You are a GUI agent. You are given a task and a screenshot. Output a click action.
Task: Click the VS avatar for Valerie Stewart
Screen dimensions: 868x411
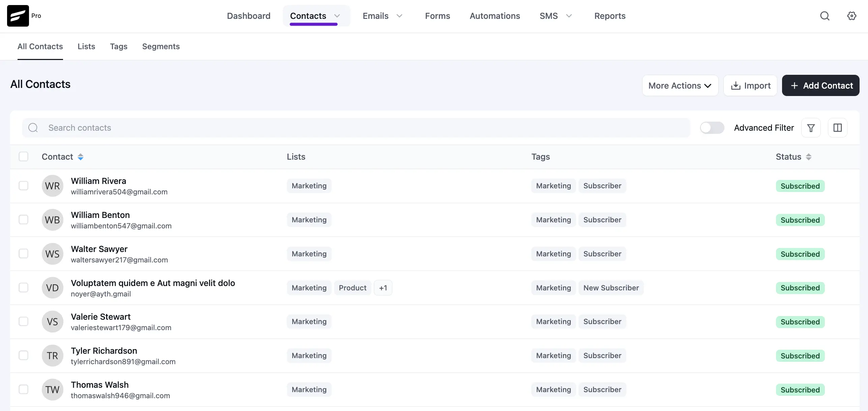tap(53, 322)
